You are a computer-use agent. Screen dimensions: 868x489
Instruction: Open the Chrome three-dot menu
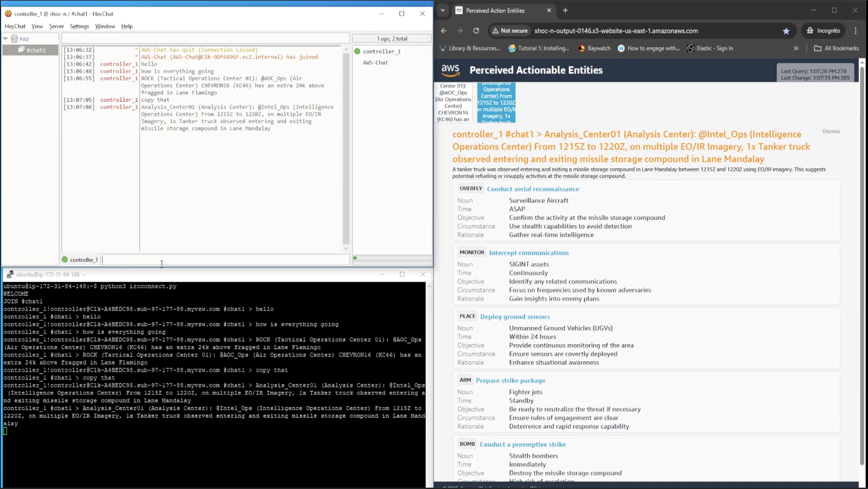tap(856, 31)
